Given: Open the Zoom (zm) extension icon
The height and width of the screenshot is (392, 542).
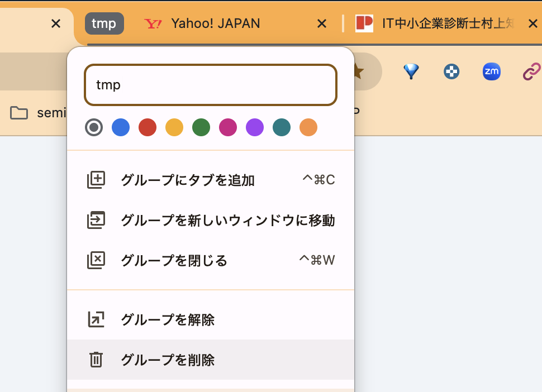Looking at the screenshot, I should [x=492, y=71].
